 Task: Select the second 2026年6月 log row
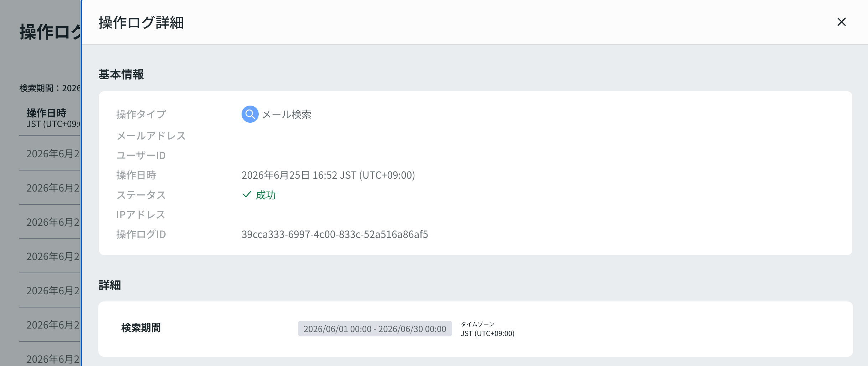50,188
